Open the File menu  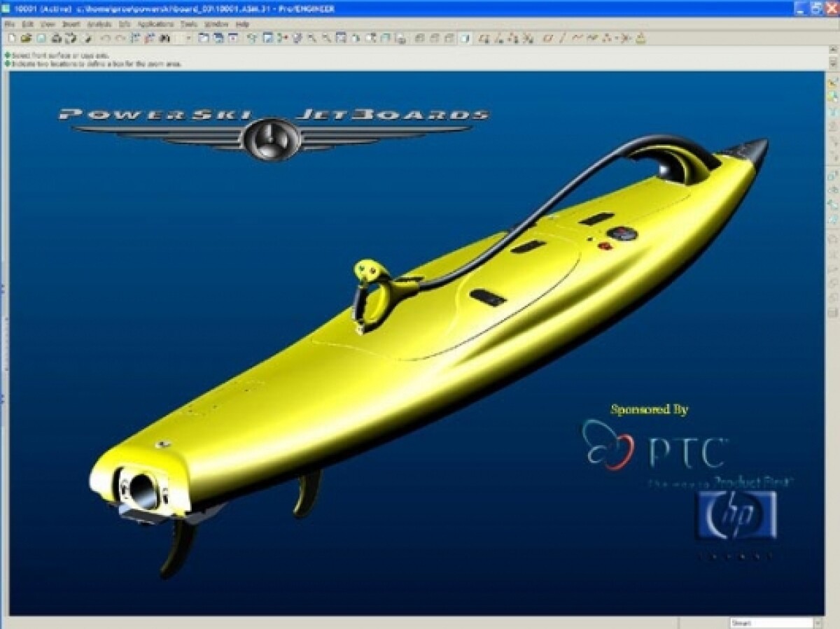tap(10, 24)
